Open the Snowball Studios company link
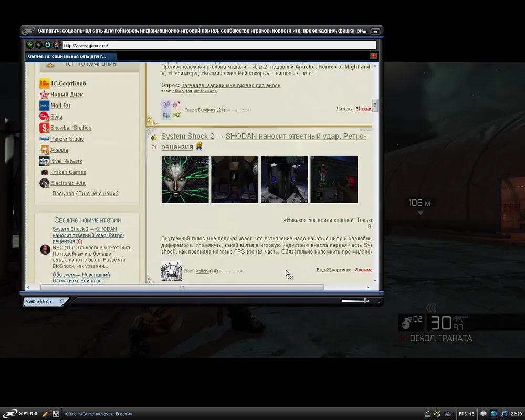This screenshot has height=420, width=525. pyautogui.click(x=71, y=128)
